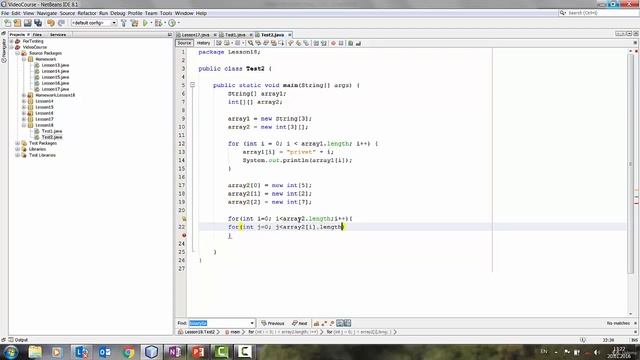Open PowerPoint from the taskbar
The height and width of the screenshot is (360, 640).
(198, 352)
